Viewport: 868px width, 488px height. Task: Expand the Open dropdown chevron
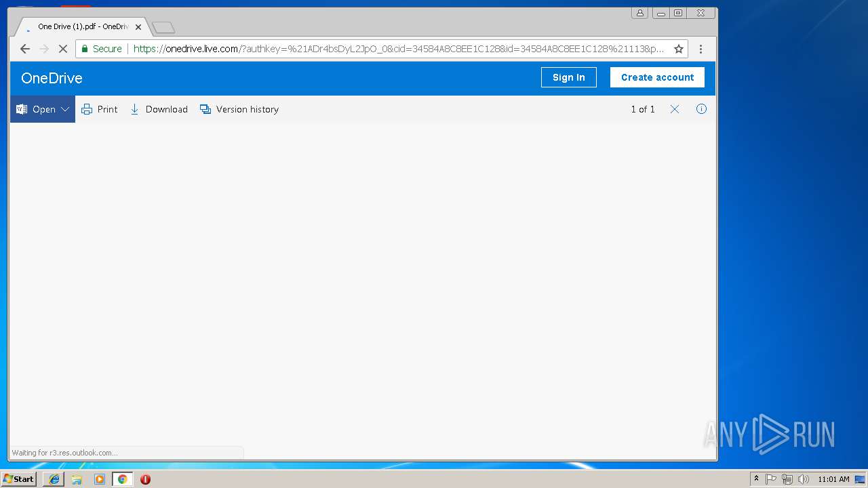(65, 109)
